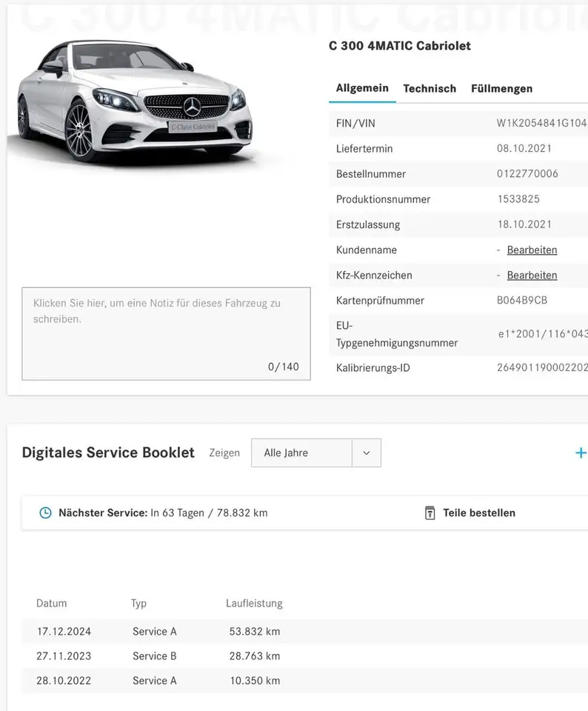The width and height of the screenshot is (588, 711).
Task: Select the 17.12.2024 Service A entry
Action: pos(155,632)
